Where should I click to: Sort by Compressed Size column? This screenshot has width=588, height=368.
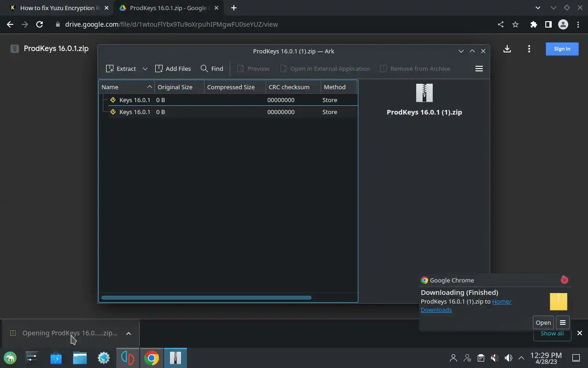(235, 87)
